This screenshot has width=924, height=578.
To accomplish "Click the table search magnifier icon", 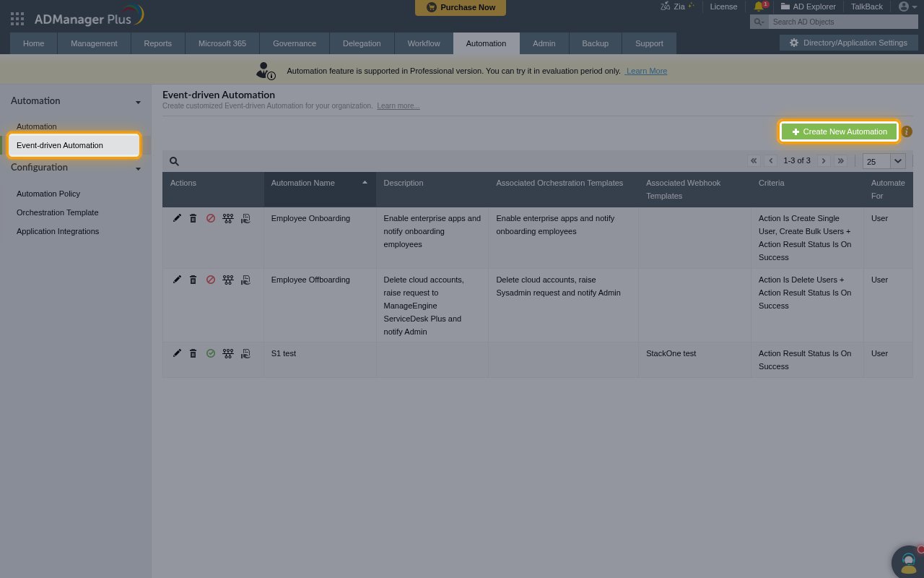I will [x=174, y=161].
